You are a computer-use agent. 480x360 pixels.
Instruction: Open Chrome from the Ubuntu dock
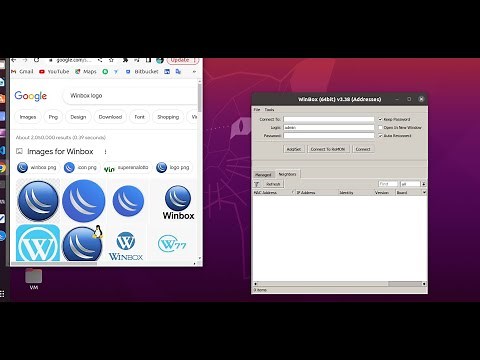click(3, 168)
